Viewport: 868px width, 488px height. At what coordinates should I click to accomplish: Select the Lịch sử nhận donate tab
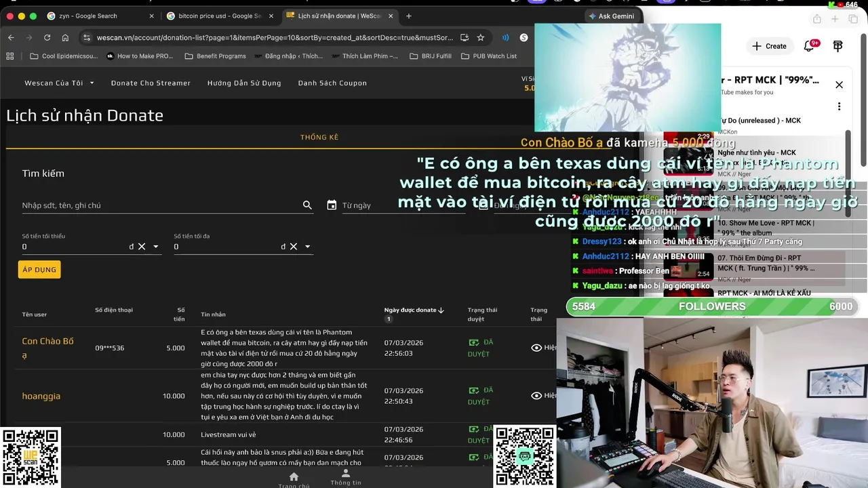click(339, 16)
